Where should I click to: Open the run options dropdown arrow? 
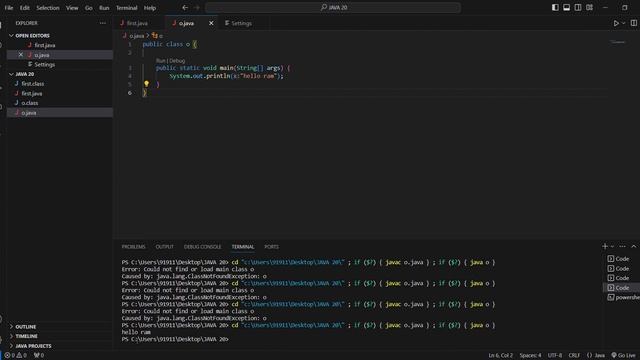coord(623,23)
